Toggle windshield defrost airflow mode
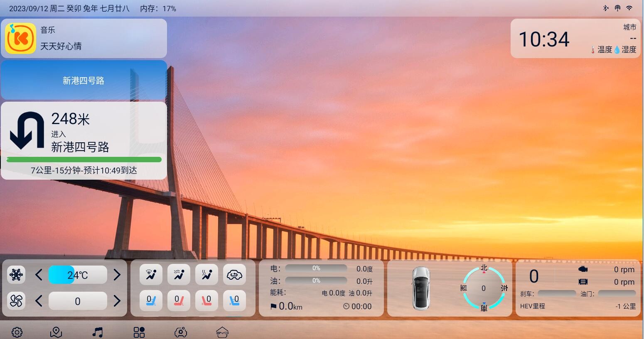 click(x=151, y=275)
